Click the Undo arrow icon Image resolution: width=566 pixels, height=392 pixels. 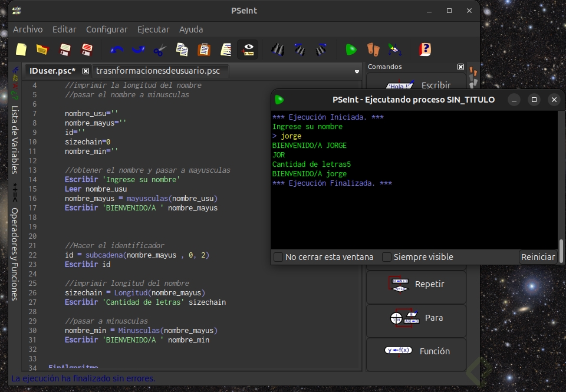click(x=117, y=50)
